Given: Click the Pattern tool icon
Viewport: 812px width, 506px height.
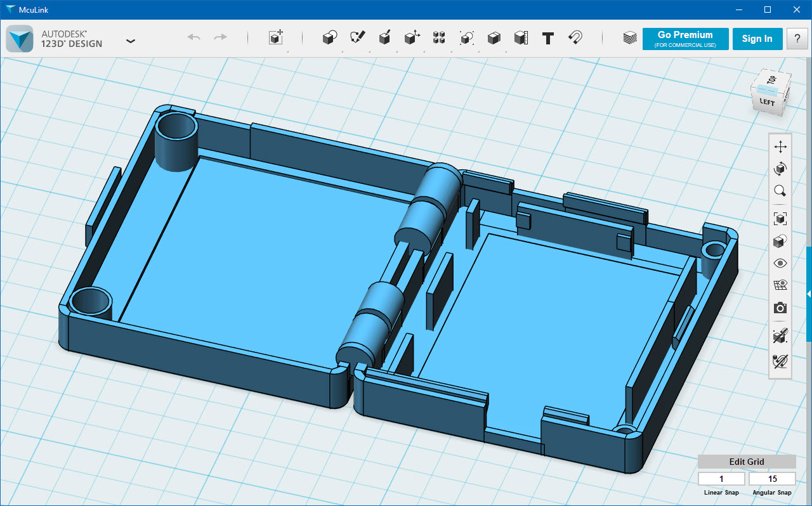Looking at the screenshot, I should click(x=438, y=38).
